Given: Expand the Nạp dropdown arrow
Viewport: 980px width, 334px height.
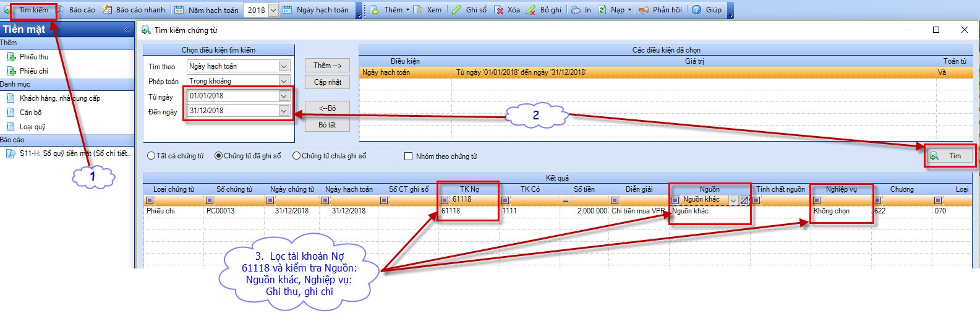Looking at the screenshot, I should pos(629,10).
